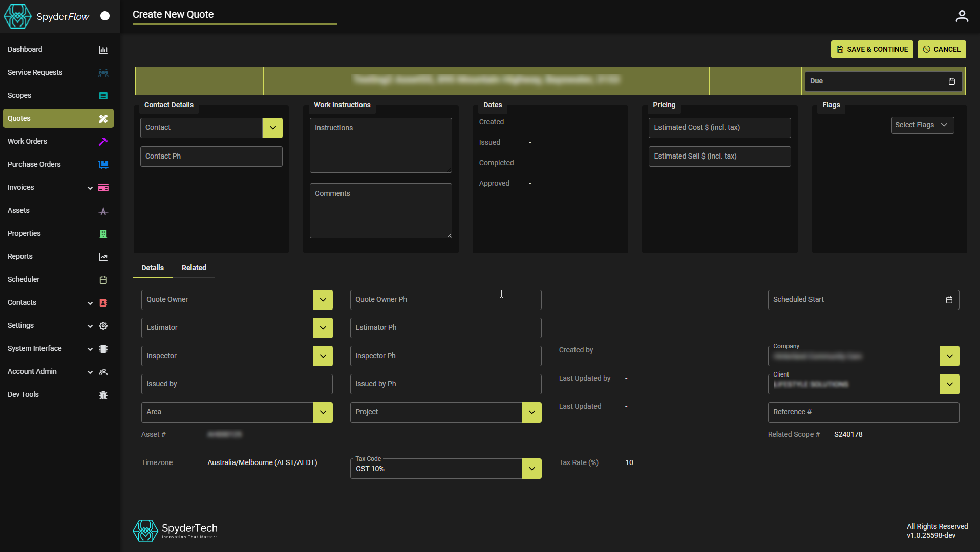This screenshot has height=552, width=980.
Task: Open the Due date calendar picker
Action: pos(951,81)
